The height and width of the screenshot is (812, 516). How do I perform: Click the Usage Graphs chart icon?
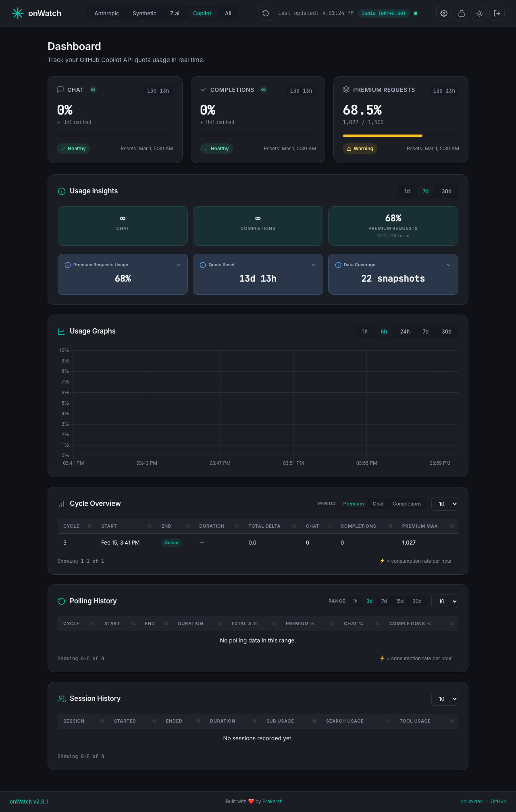62,331
